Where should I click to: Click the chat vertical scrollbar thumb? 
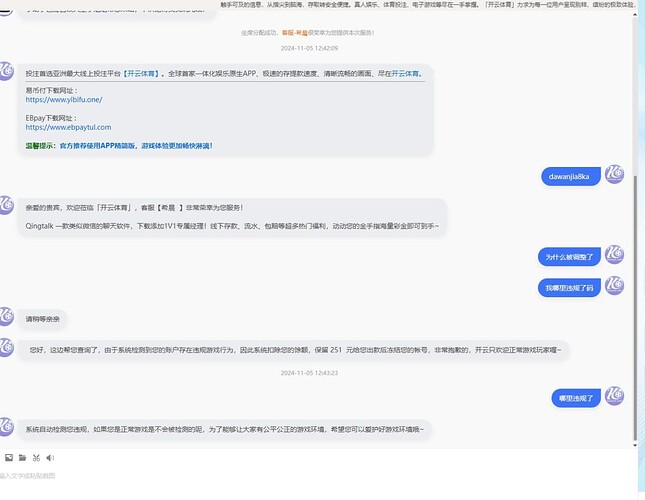(x=635, y=308)
